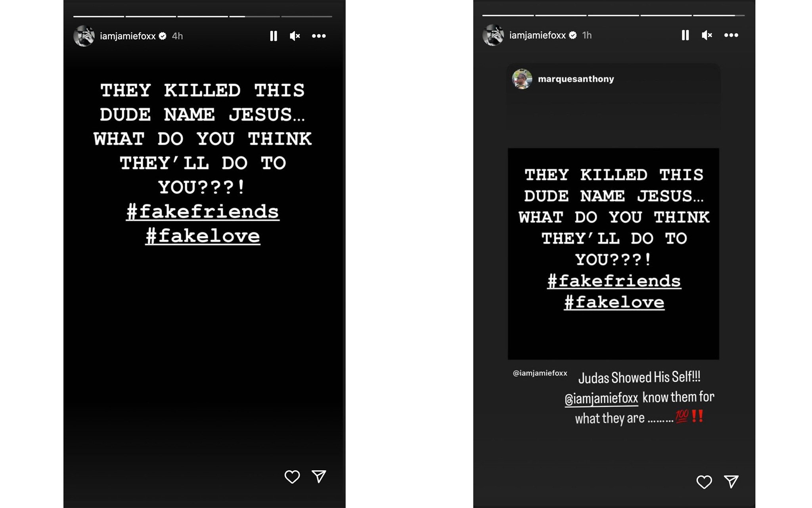Open more options on left story

319,36
